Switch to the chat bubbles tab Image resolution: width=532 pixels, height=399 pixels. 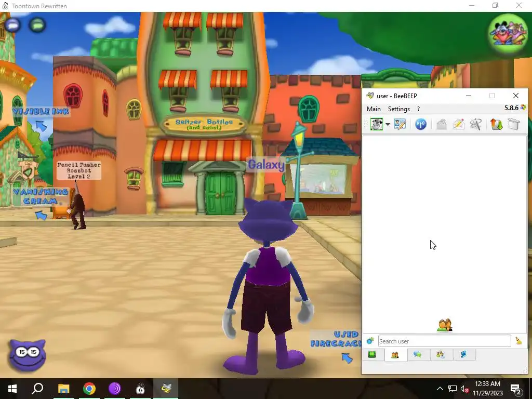pyautogui.click(x=418, y=355)
